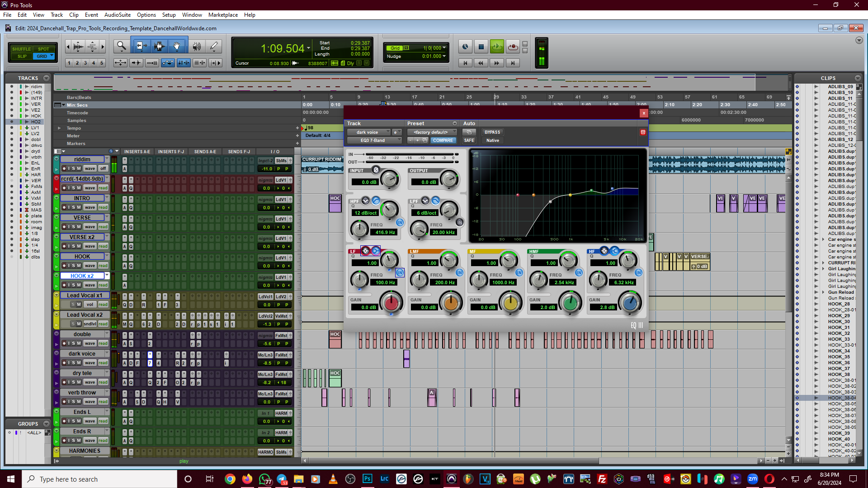
Task: Click the Stop transport button
Action: (481, 47)
